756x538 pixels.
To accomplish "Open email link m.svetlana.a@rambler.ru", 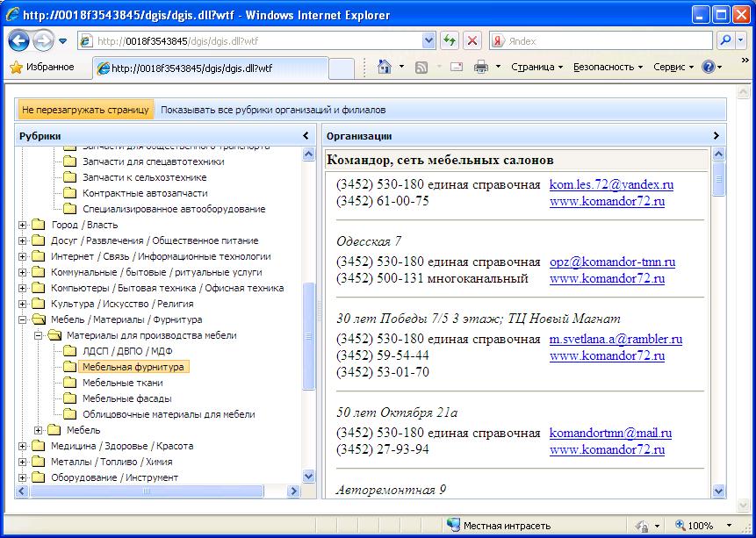I will click(616, 340).
